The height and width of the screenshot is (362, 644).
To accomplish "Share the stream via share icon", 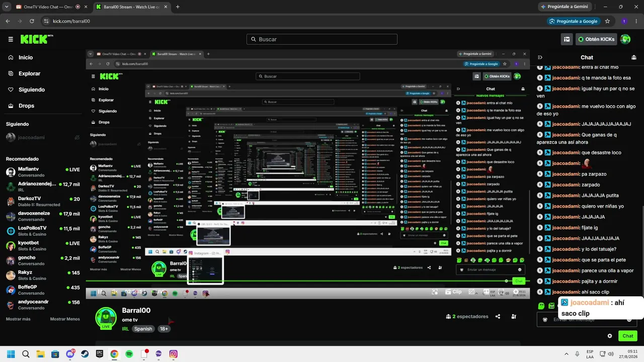I will (498, 317).
